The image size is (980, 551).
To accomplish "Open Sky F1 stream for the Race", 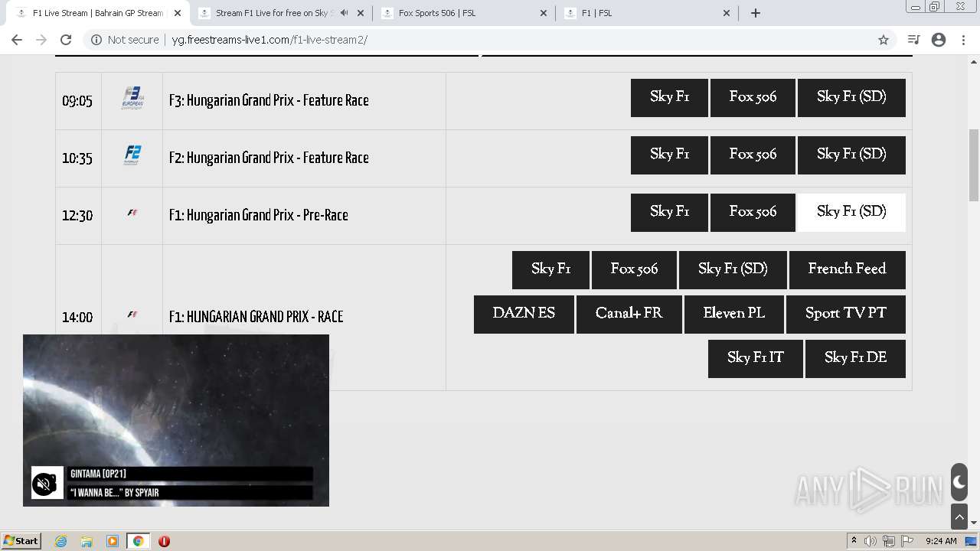I will tap(550, 270).
